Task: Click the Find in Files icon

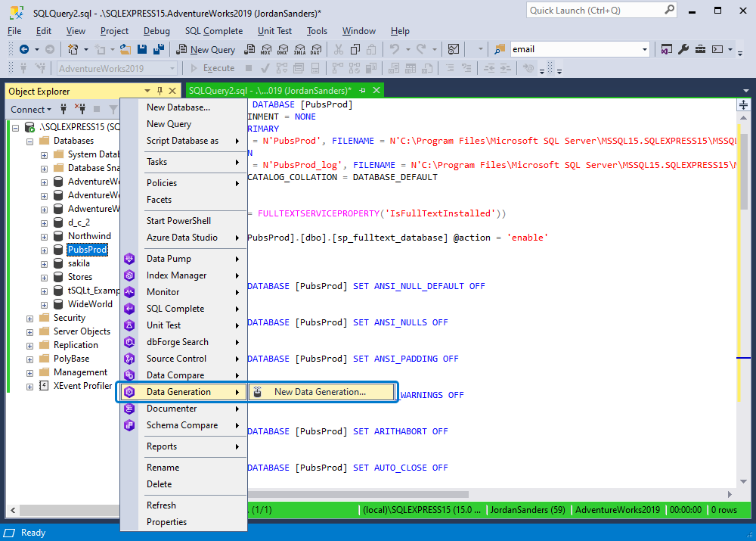Action: [500, 49]
